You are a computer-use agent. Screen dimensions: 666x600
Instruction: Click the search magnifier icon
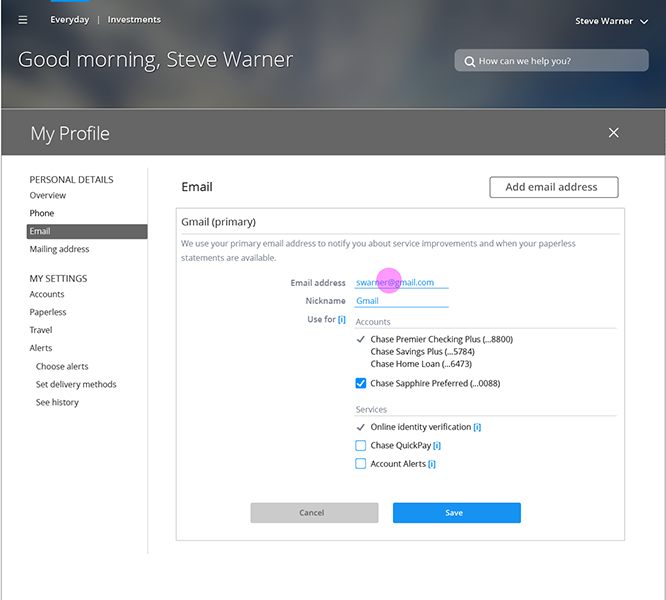[x=469, y=62]
